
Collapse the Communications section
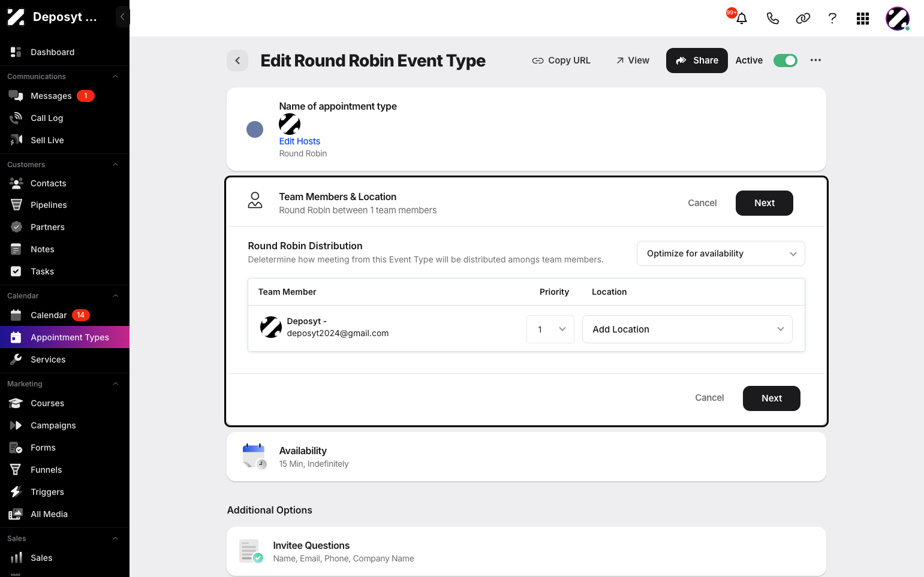[x=116, y=77]
